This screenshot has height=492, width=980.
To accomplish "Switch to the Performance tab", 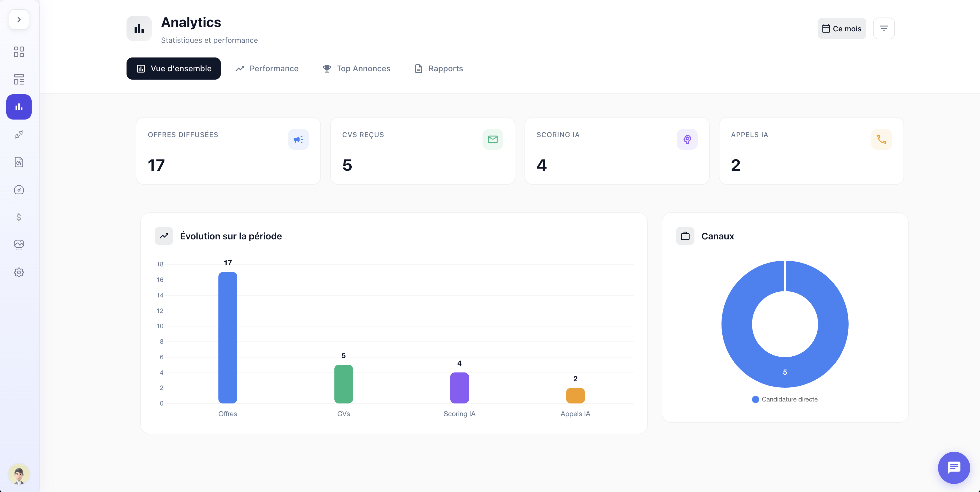I will coord(267,68).
